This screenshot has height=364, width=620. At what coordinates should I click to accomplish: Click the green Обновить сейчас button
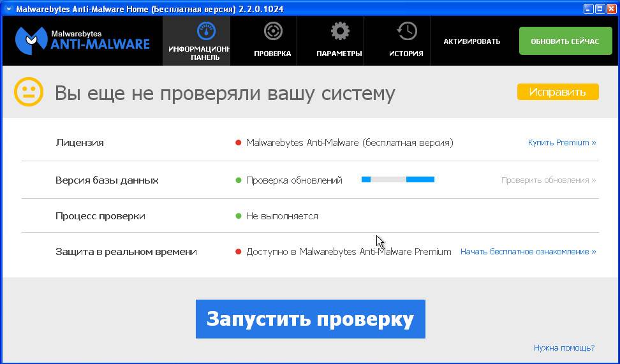(565, 41)
